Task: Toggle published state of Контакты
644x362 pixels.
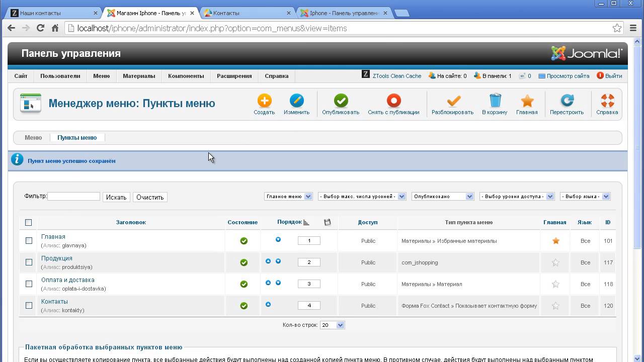Action: point(244,306)
